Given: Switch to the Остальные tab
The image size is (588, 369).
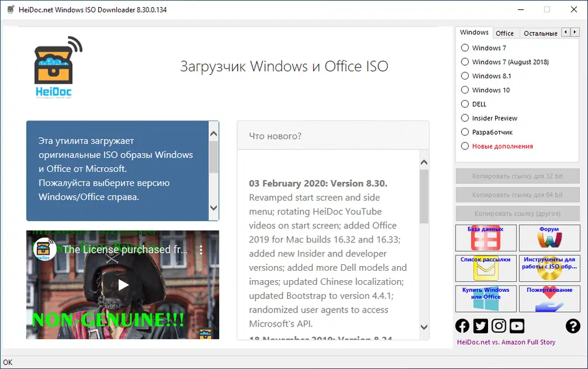Looking at the screenshot, I should [x=540, y=33].
